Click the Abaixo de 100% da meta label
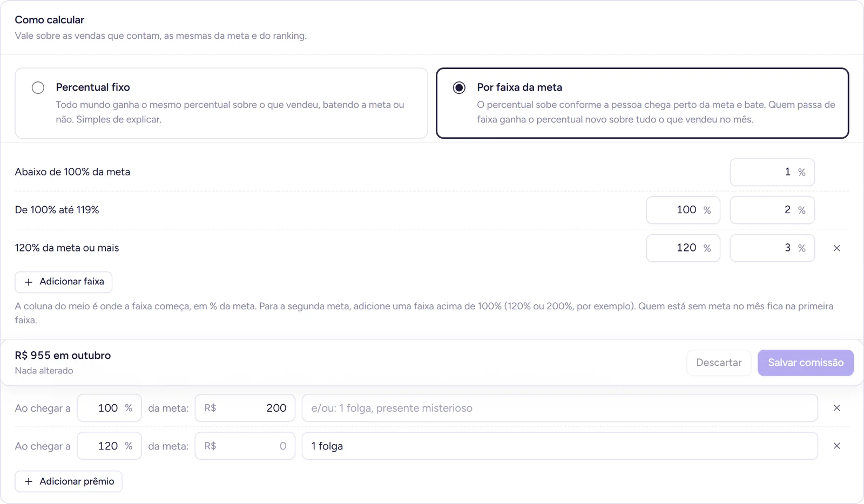 point(72,172)
